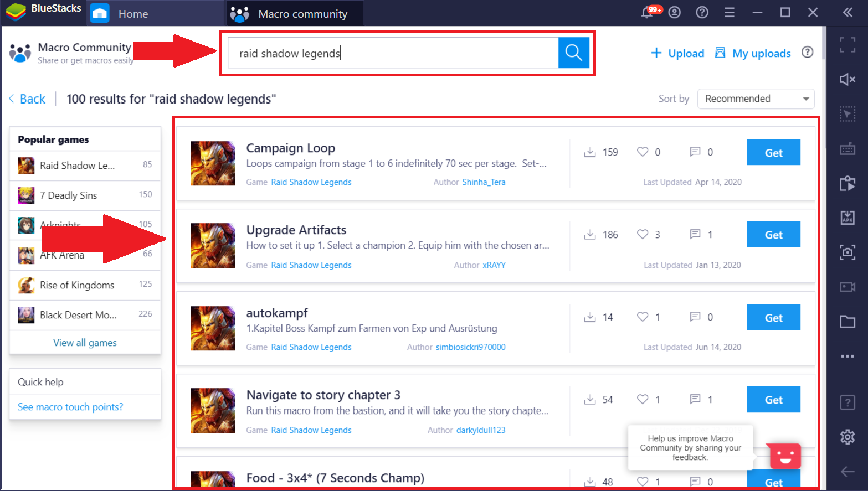Image resolution: width=868 pixels, height=491 pixels.
Task: Get the Campaign Loop macro
Action: pos(773,152)
